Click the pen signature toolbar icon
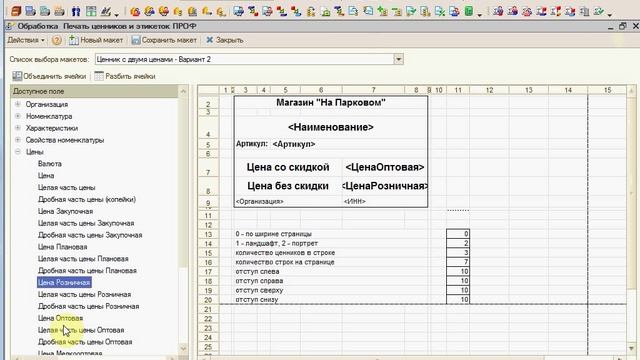Screen dimensions: 640x360 click(106, 11)
